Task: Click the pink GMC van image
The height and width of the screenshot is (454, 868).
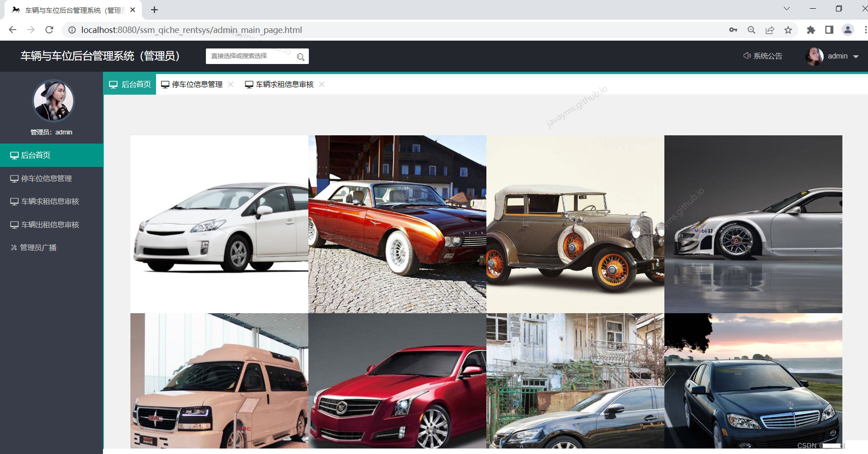Action: [x=219, y=381]
